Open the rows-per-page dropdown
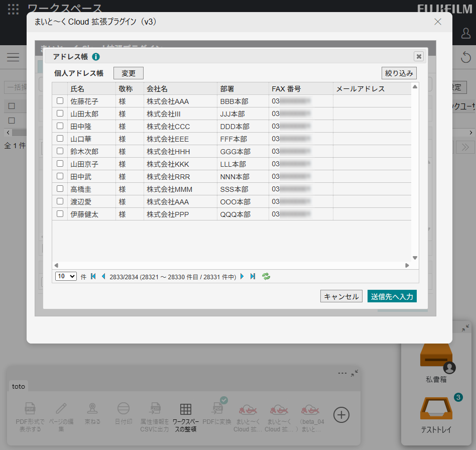Image resolution: width=476 pixels, height=450 pixels. pyautogui.click(x=66, y=276)
